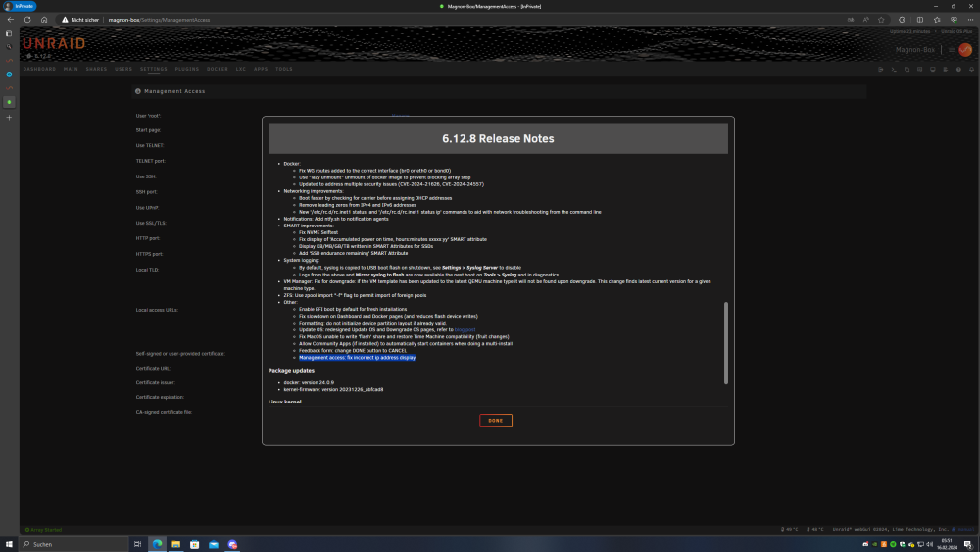980x552 pixels.
Task: Add page to favorites star icon
Action: tap(881, 20)
